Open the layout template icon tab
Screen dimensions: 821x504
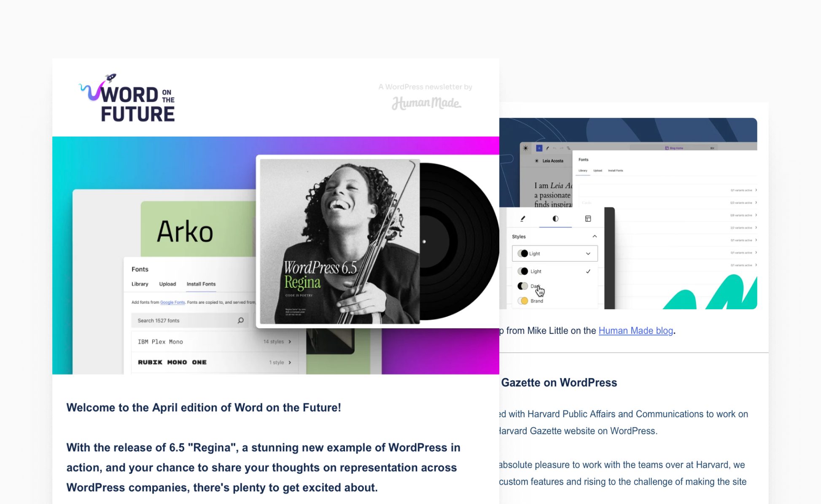click(x=588, y=219)
